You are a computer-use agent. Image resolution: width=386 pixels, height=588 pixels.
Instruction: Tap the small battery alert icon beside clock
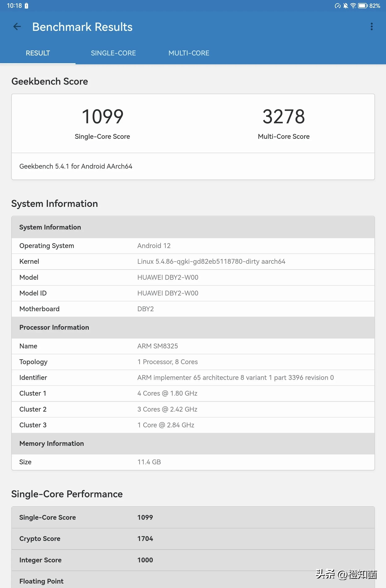tap(26, 6)
